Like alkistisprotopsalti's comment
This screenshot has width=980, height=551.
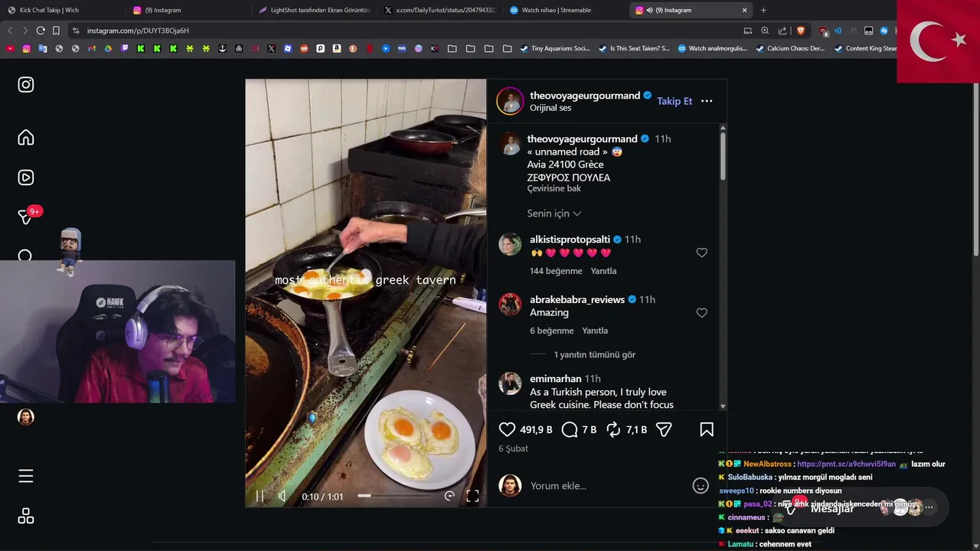pos(701,253)
